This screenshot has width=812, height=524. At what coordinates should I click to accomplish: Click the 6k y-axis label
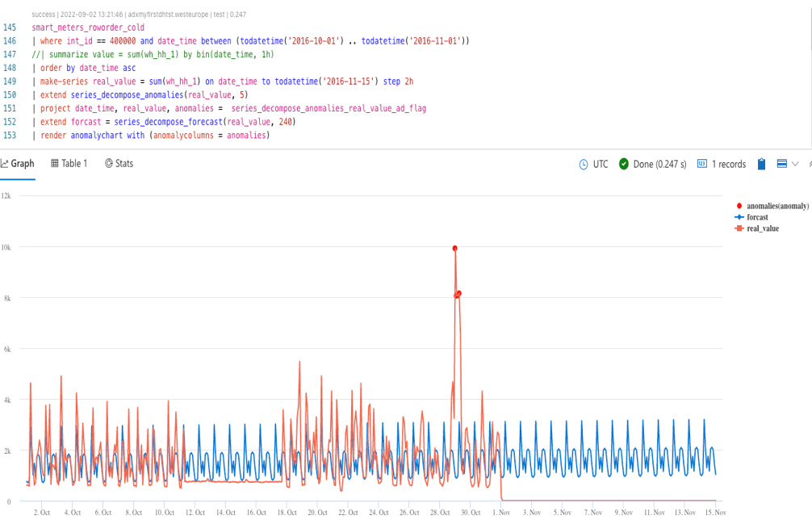coord(7,349)
